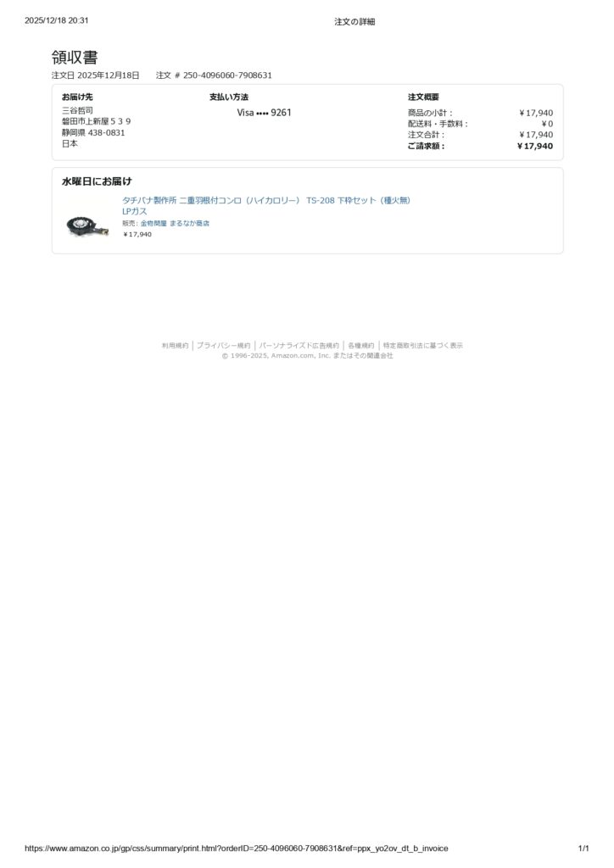Open the タチバナ製作所 二重羽根付コンロ product link
Viewport: 614px width, 868px height.
pyautogui.click(x=266, y=205)
